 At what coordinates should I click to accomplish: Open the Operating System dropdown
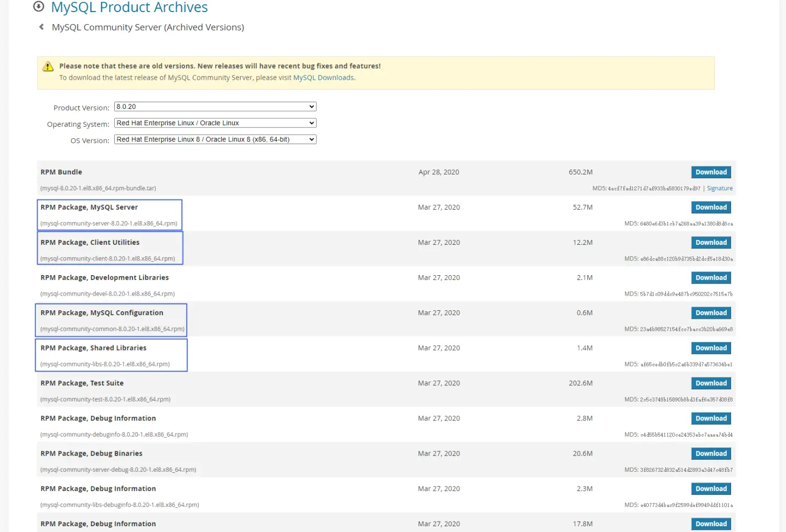pyautogui.click(x=215, y=123)
